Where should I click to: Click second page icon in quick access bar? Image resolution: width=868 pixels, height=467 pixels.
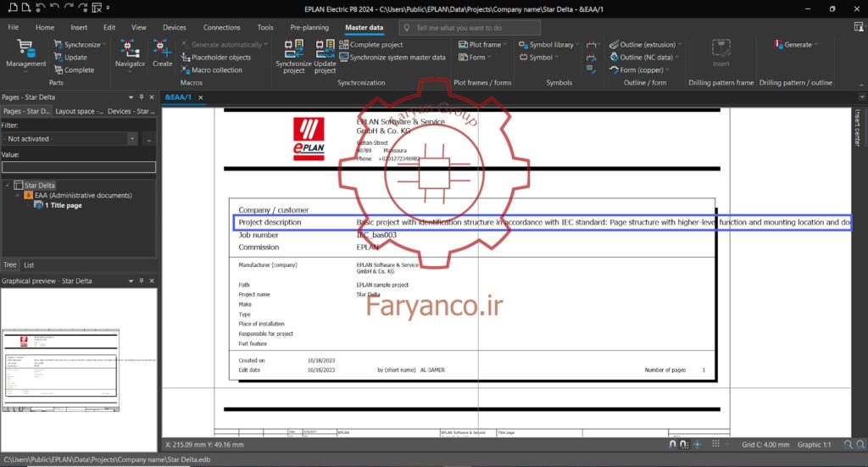point(26,8)
